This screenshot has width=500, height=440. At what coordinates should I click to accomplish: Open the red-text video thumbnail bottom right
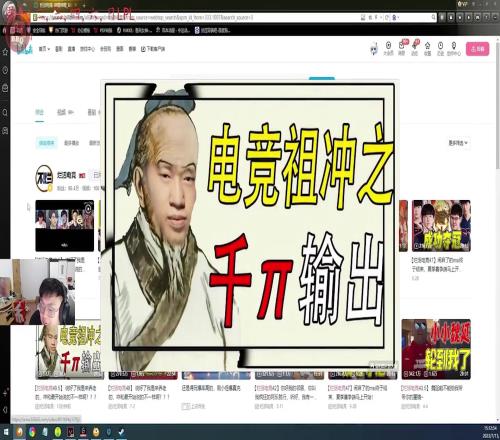[x=436, y=349]
